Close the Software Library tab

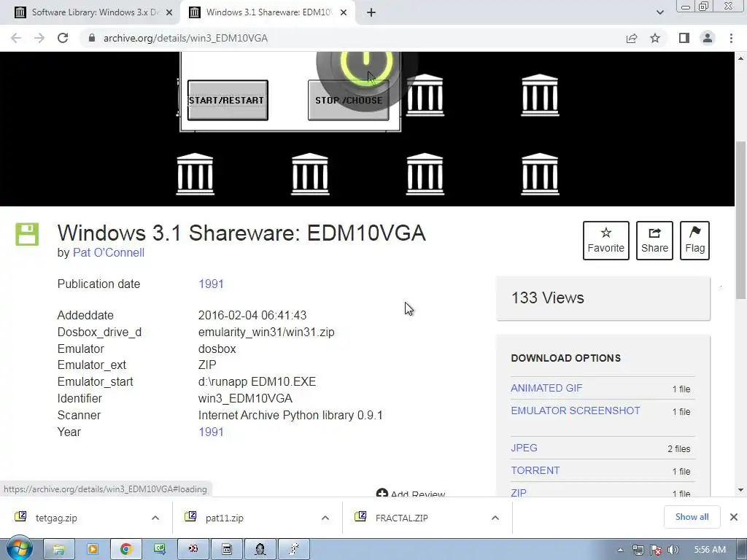(169, 12)
